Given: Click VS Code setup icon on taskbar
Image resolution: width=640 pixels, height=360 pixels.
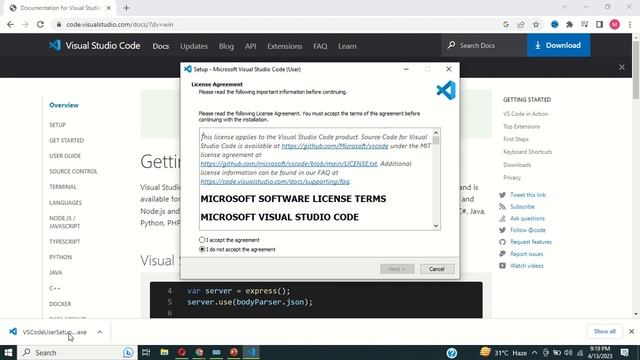Looking at the screenshot, I should pyautogui.click(x=251, y=352).
